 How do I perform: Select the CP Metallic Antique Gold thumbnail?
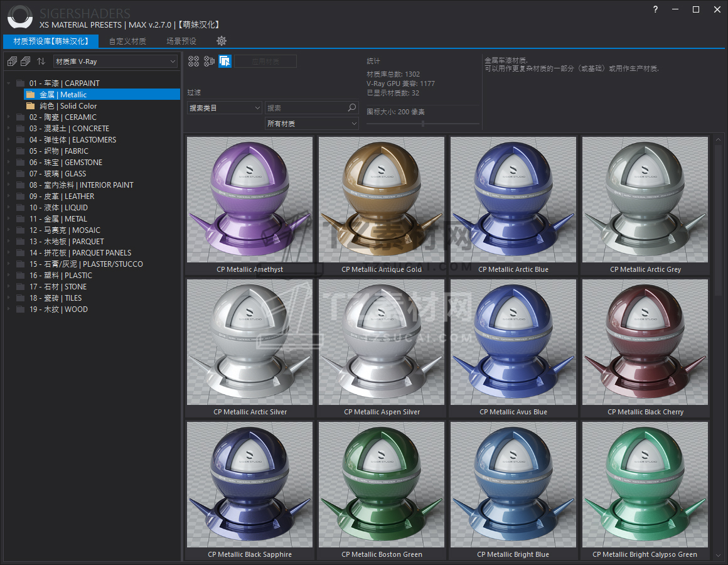pyautogui.click(x=382, y=200)
